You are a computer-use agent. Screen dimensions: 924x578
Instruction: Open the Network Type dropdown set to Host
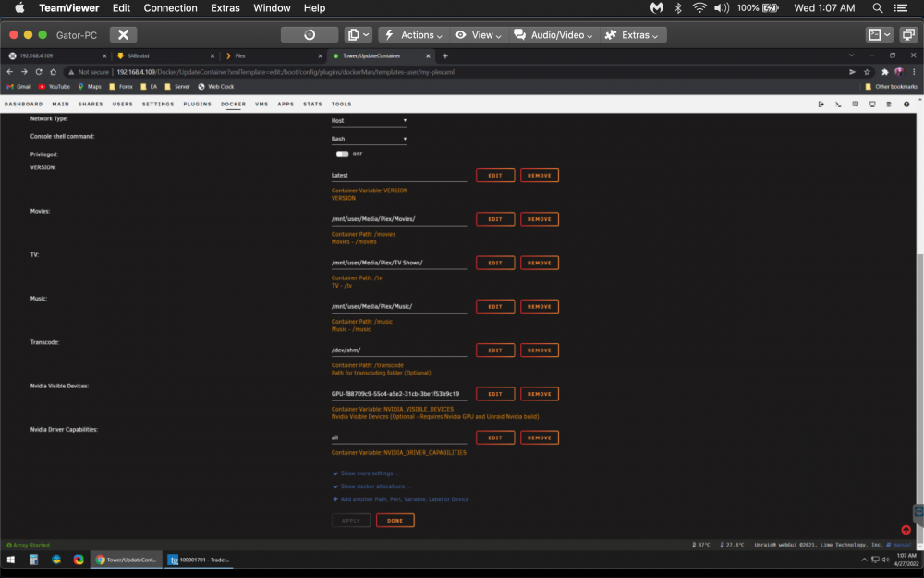click(369, 121)
